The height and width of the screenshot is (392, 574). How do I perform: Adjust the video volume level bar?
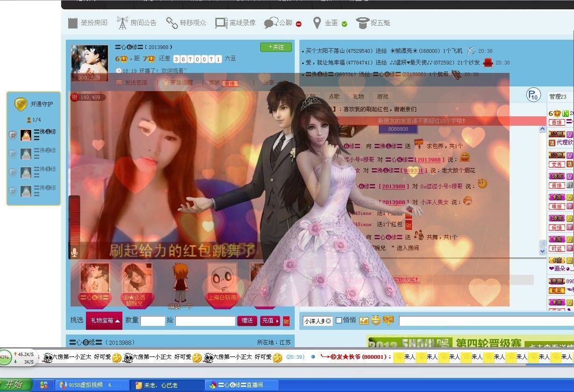74,220
